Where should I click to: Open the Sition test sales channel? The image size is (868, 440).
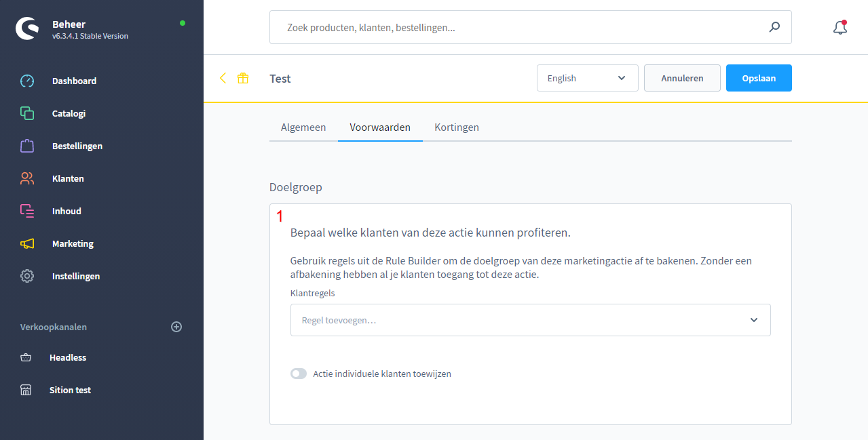(x=70, y=390)
